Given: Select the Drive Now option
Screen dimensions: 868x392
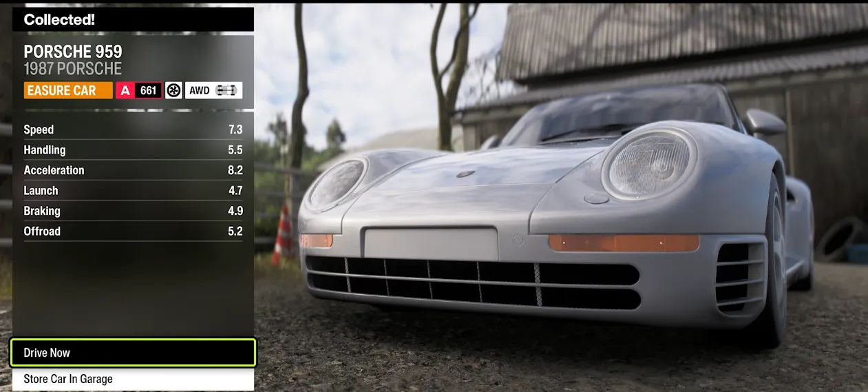Looking at the screenshot, I should coord(133,352).
